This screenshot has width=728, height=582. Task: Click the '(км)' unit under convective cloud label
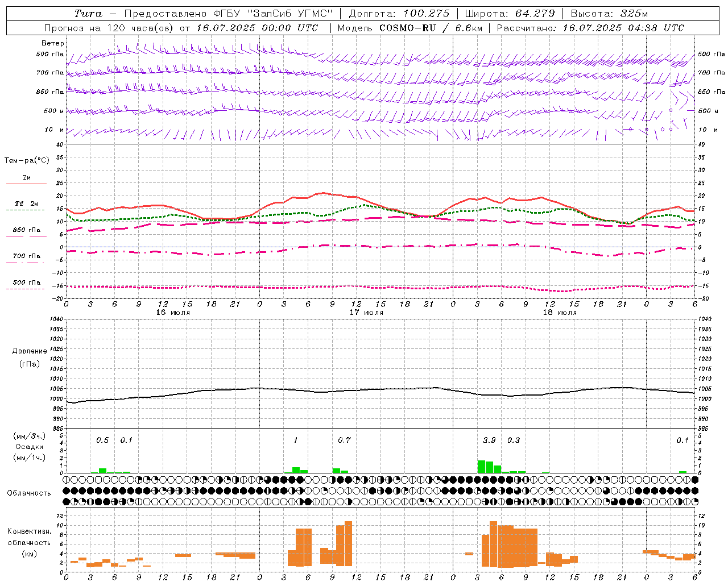click(30, 554)
